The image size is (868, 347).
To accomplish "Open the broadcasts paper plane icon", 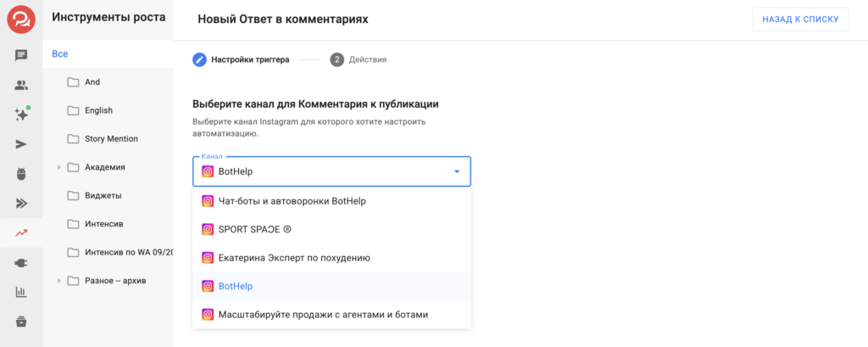I will point(21,144).
